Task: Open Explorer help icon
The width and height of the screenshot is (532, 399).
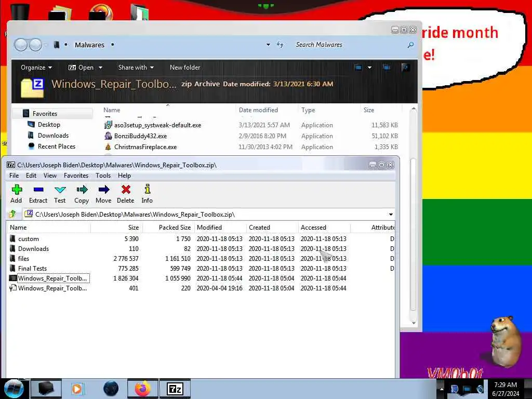Action: [x=405, y=67]
